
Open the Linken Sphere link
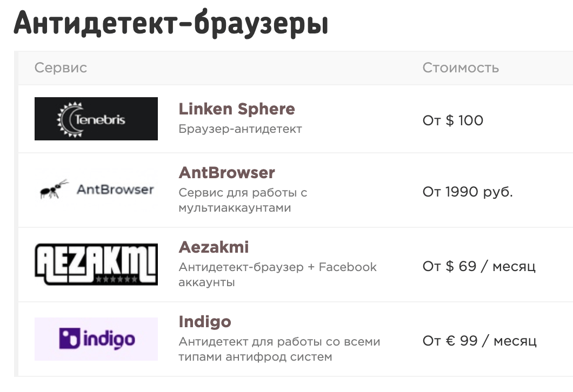click(237, 109)
